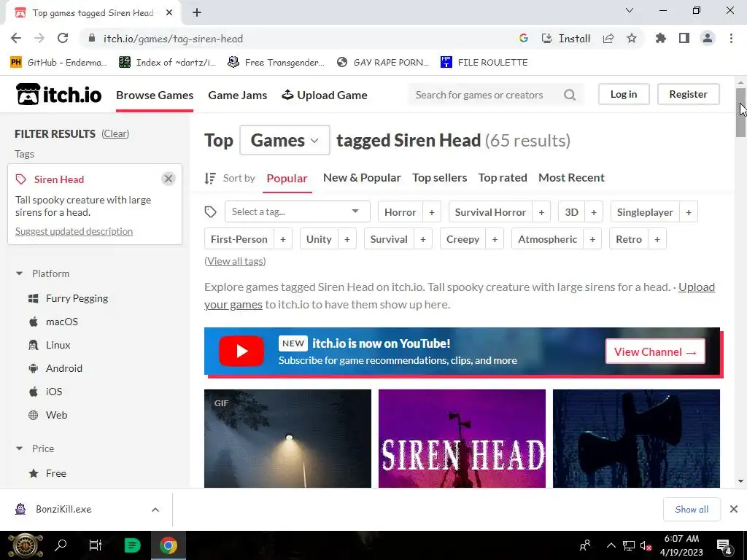Add Singleplayer tag with plus button
The width and height of the screenshot is (747, 560).
tap(689, 212)
